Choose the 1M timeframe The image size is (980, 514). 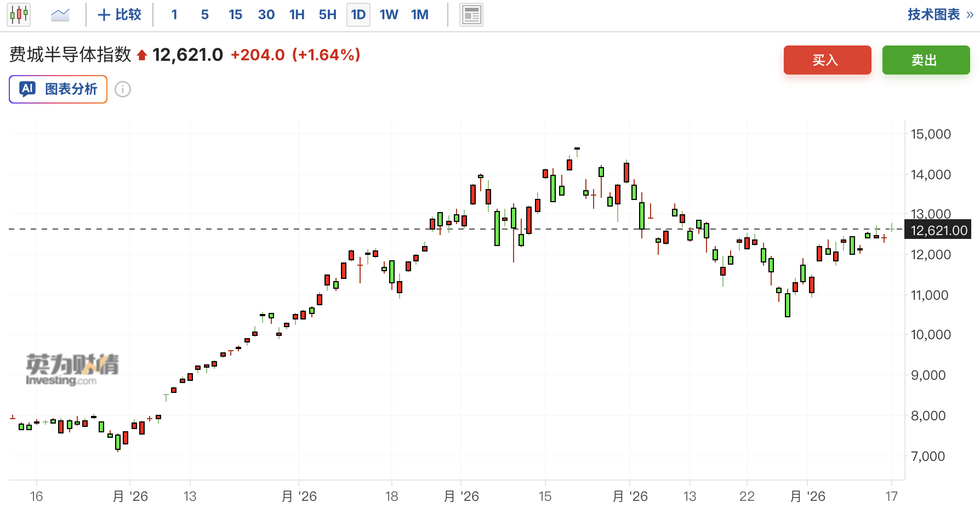[420, 15]
